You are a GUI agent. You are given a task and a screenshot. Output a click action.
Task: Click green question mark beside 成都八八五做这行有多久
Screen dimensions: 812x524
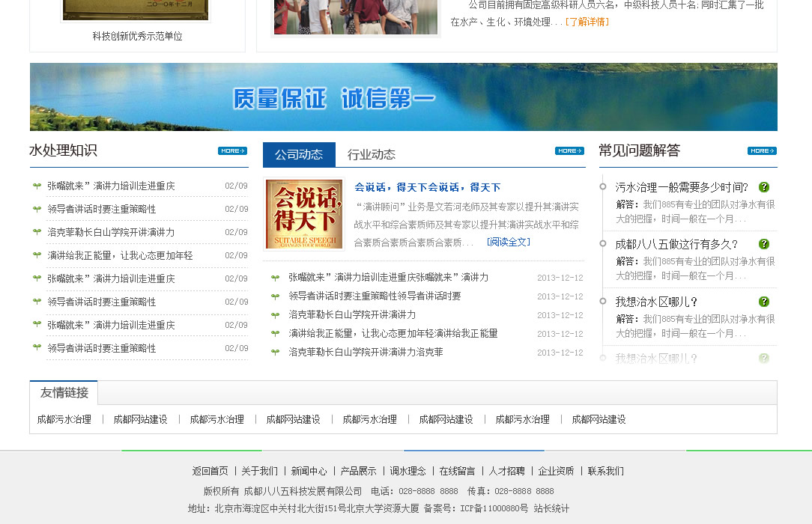pos(764,244)
